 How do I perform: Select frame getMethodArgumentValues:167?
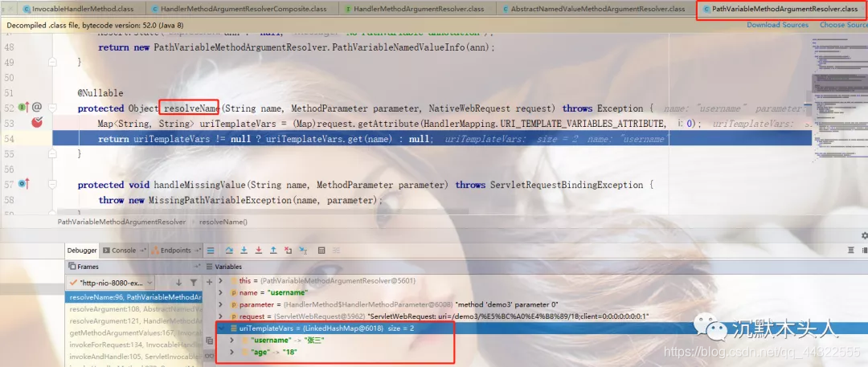point(133,332)
